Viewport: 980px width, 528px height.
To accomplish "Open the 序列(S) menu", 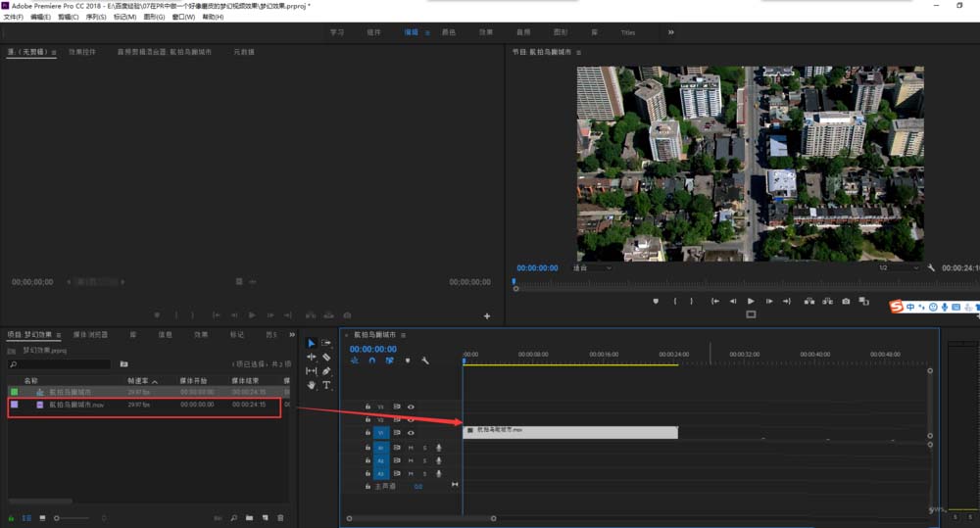I will coord(96,18).
